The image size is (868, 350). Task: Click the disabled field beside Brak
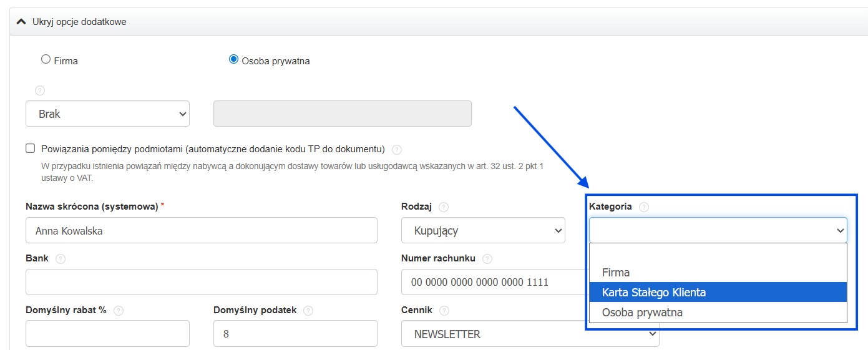[x=343, y=114]
